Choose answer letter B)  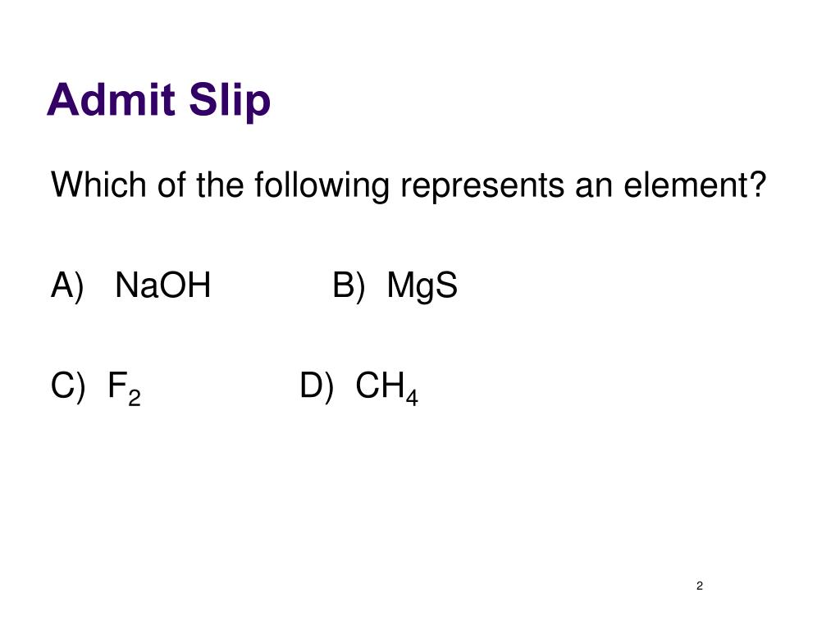(x=349, y=286)
